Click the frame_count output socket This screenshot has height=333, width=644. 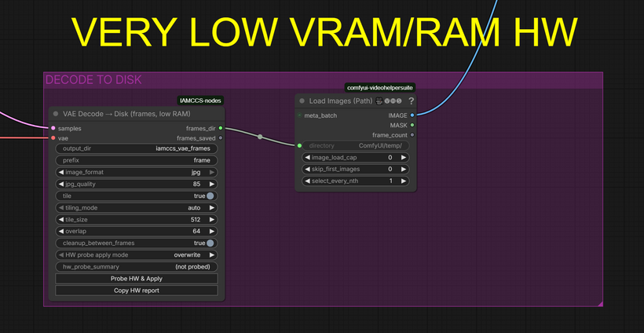(x=412, y=135)
